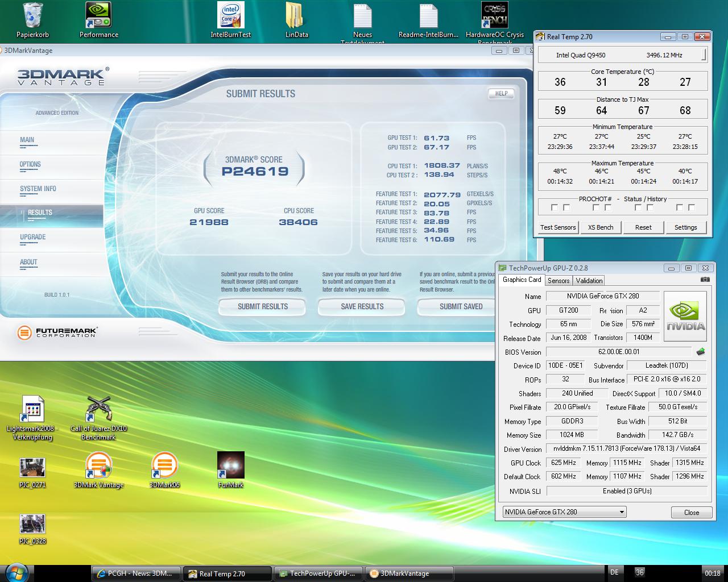Toggle first PROCHOT# checkbox for core 0
Viewport: 728px width, 582px height.
pos(555,208)
